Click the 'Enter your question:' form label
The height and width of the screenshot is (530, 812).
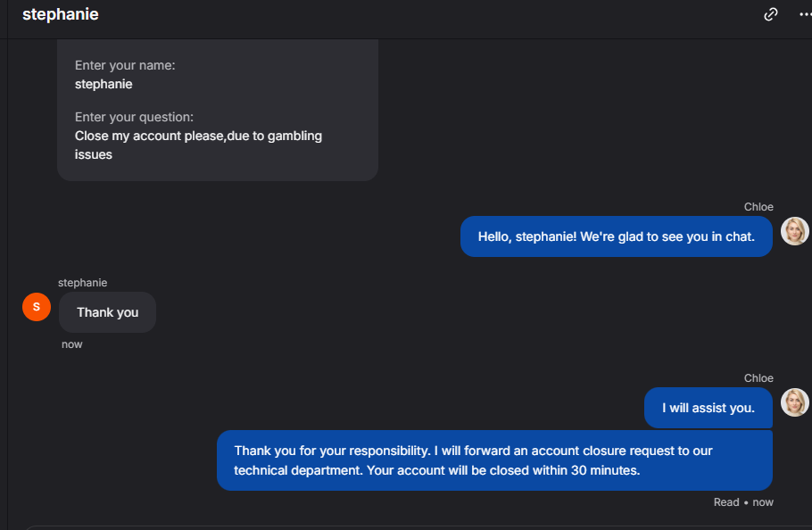click(x=134, y=117)
